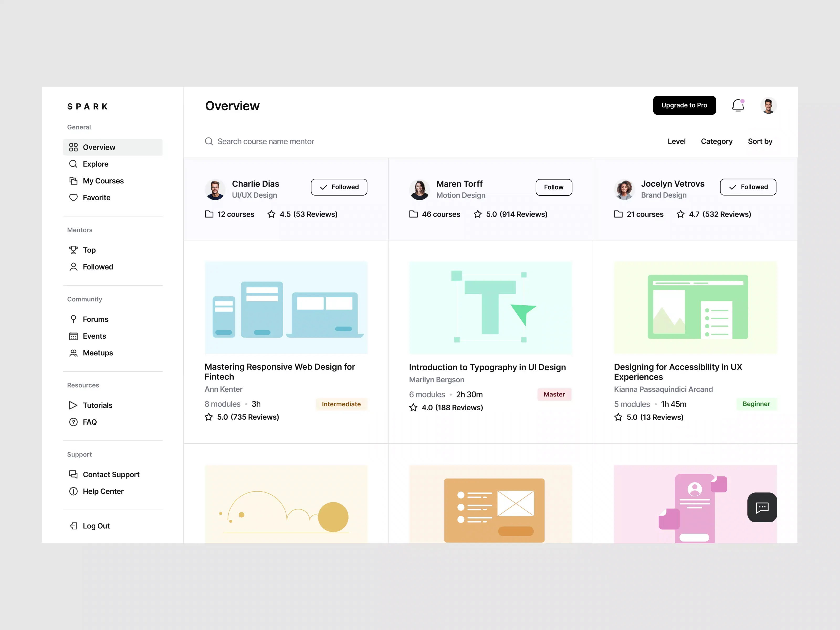This screenshot has height=630, width=840.
Task: Open Top mentors trophy icon
Action: point(73,250)
